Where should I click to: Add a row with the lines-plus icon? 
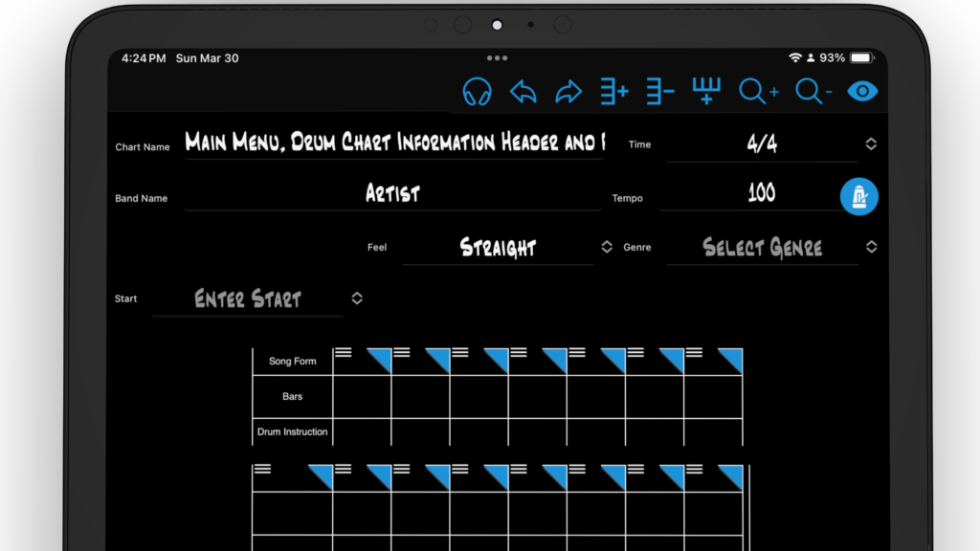614,92
